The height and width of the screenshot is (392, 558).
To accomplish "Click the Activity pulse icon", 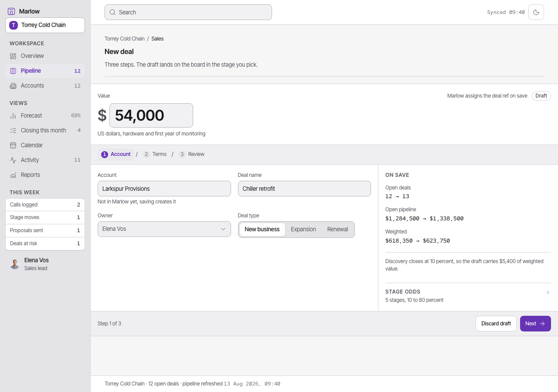I will click(x=13, y=160).
